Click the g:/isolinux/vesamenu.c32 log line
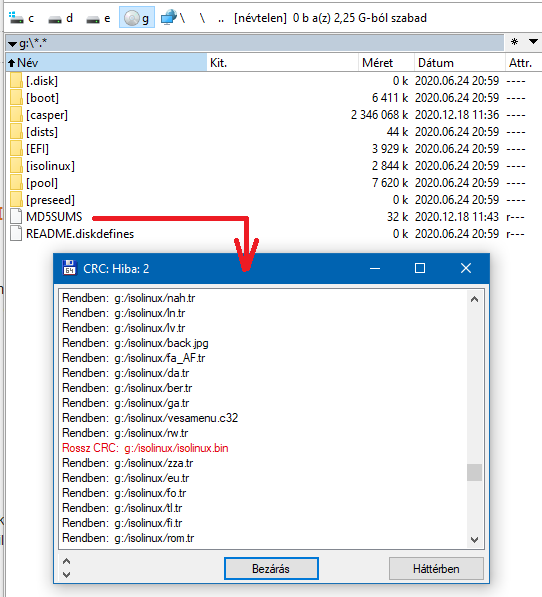Screen dimensions: 542x597 pyautogui.click(x=150, y=418)
